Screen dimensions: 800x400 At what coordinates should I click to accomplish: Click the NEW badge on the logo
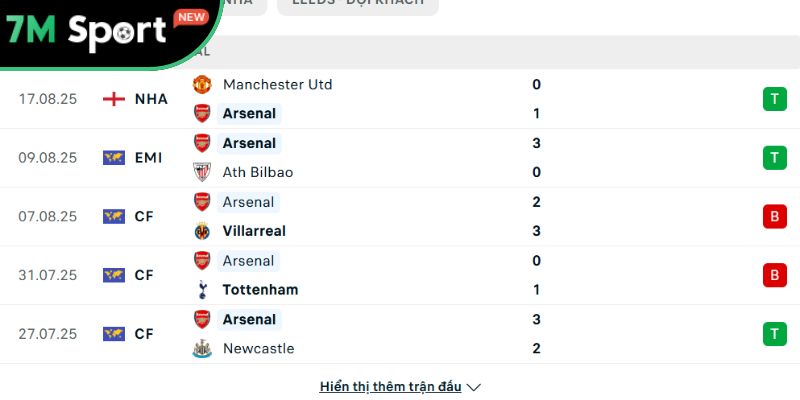[x=190, y=17]
